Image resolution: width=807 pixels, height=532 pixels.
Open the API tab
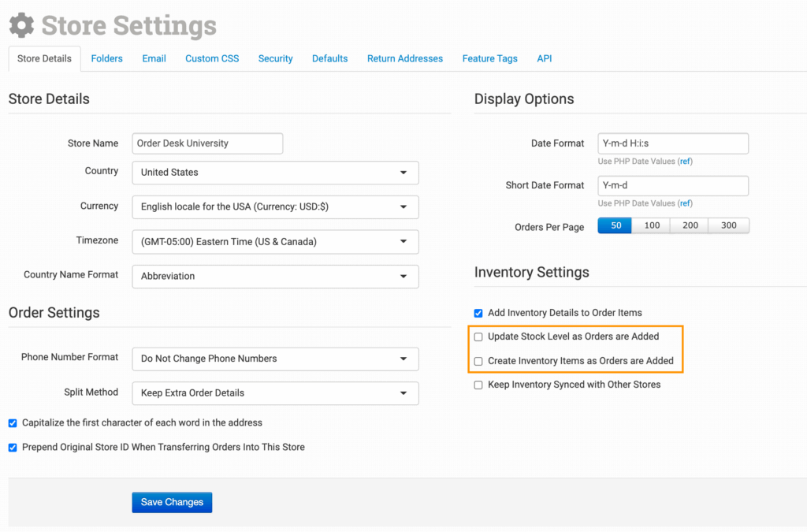(544, 58)
